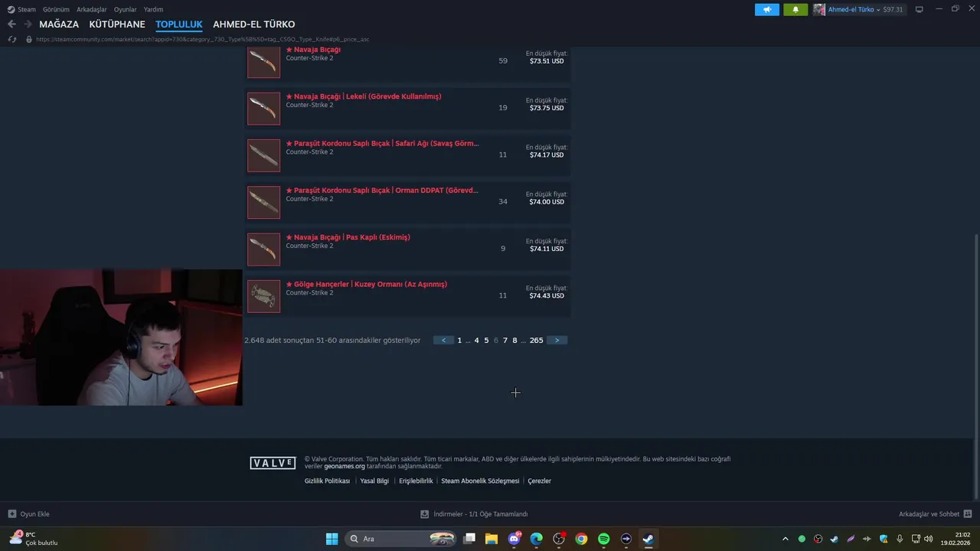Open File Explorer from taskbar
Screen dimensions: 980x551
(x=492, y=539)
